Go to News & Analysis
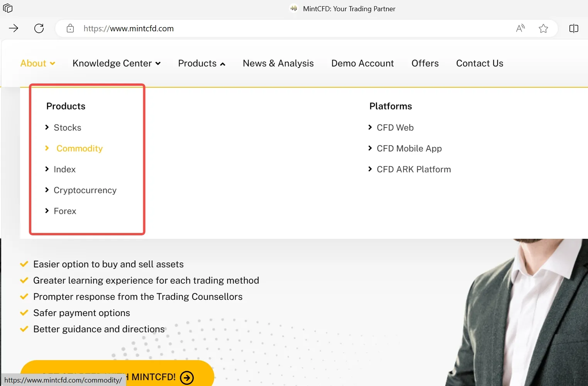 [x=278, y=63]
